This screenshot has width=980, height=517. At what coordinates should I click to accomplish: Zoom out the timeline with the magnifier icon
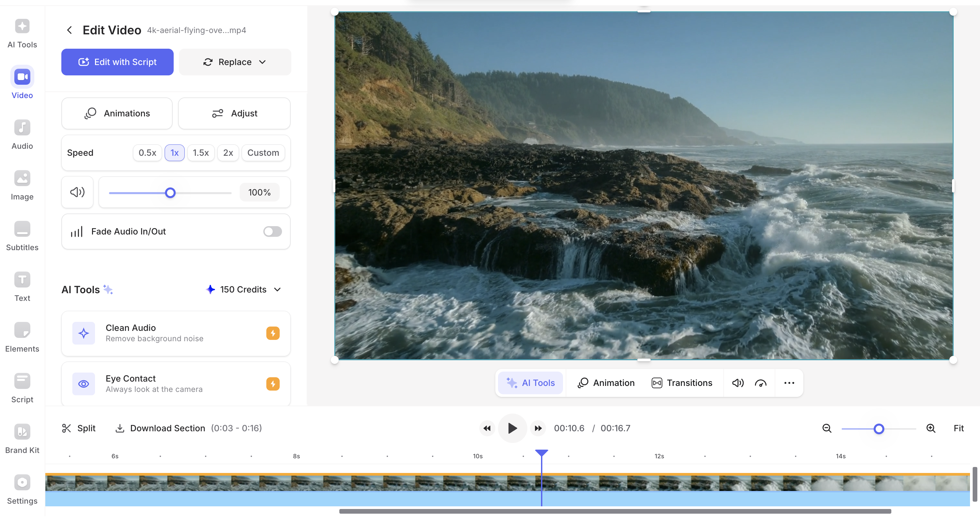(826, 428)
